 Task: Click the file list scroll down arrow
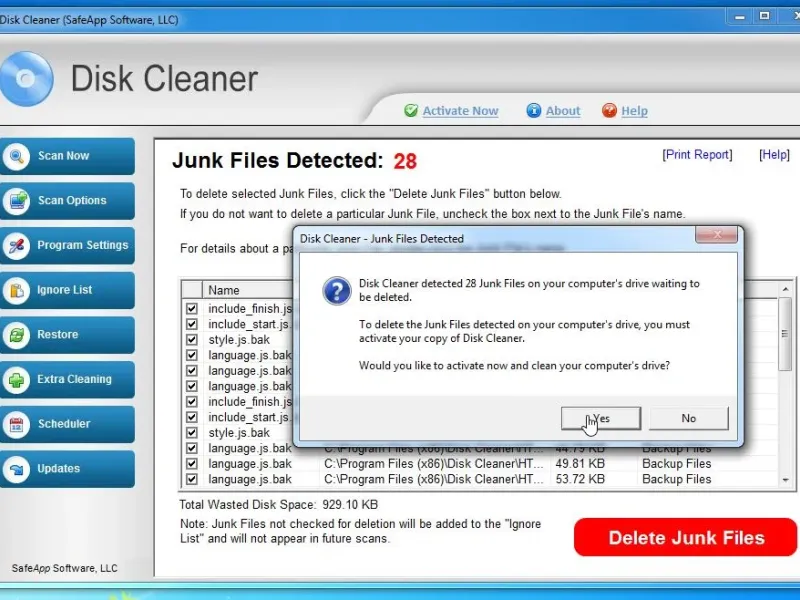coord(785,480)
